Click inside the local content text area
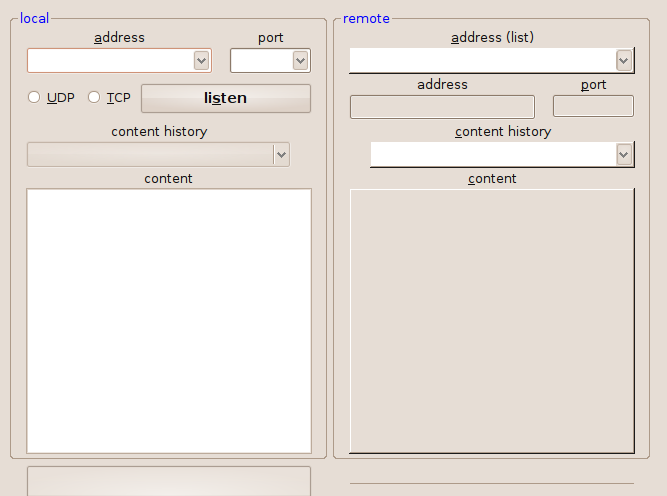The image size is (667, 496). pos(168,320)
